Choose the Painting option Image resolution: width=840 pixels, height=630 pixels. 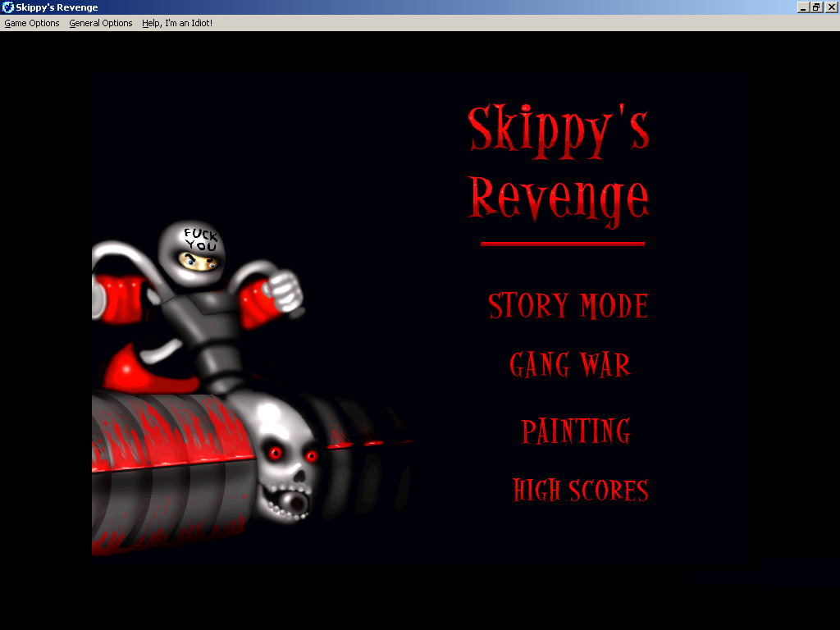click(576, 431)
